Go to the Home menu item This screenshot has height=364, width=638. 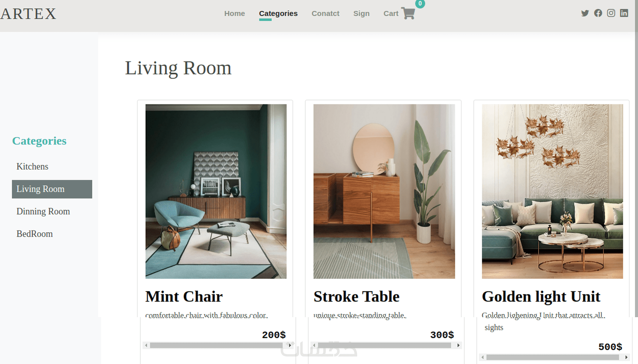[235, 14]
